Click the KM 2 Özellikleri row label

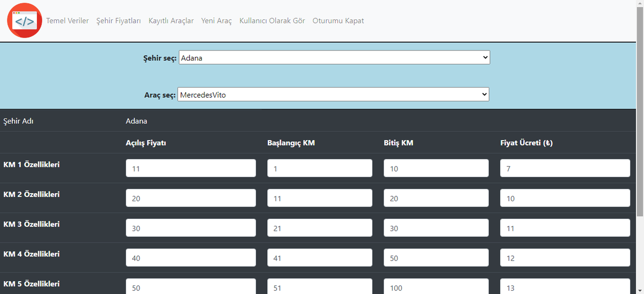(31, 194)
